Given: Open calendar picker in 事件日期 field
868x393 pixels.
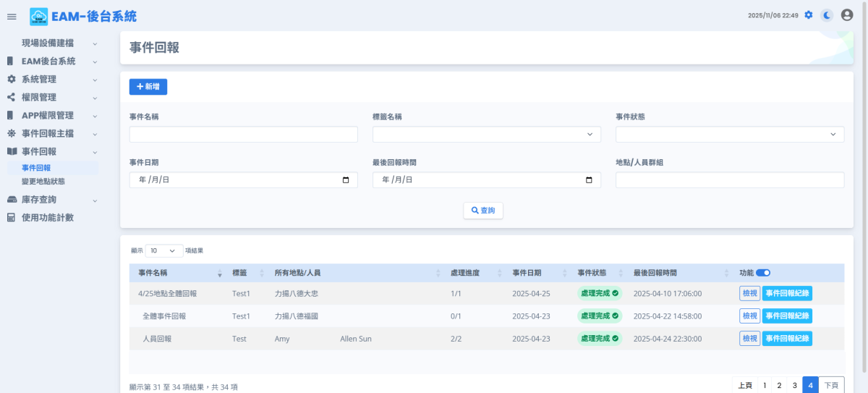Looking at the screenshot, I should (346, 180).
